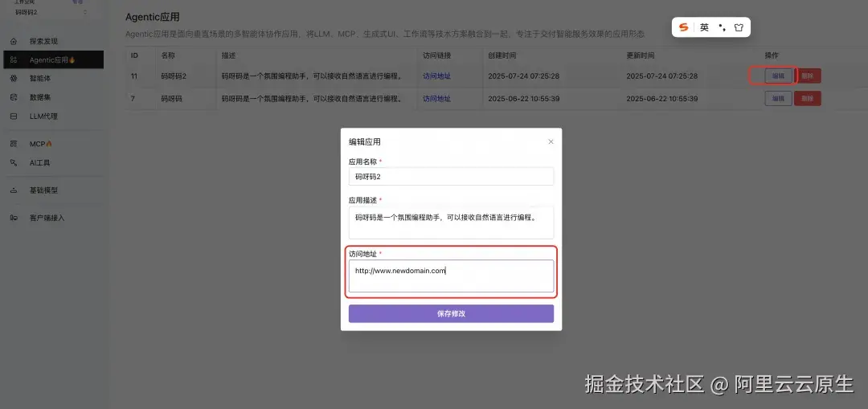868x409 pixels.
Task: Expand the 码呀码2 workspace selector
Action: coord(51,12)
